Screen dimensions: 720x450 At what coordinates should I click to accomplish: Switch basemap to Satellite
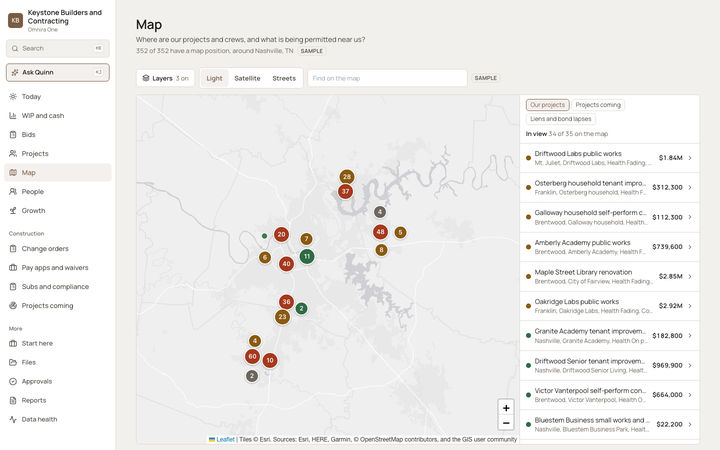click(247, 78)
